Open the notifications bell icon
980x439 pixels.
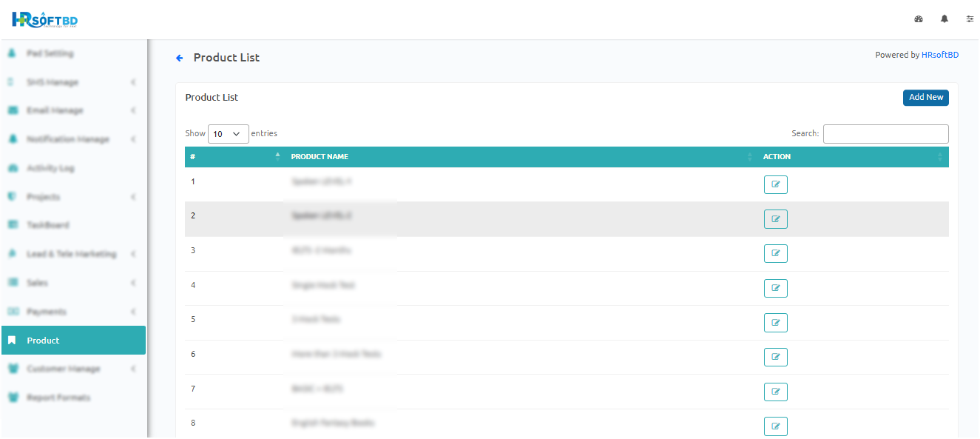point(944,19)
